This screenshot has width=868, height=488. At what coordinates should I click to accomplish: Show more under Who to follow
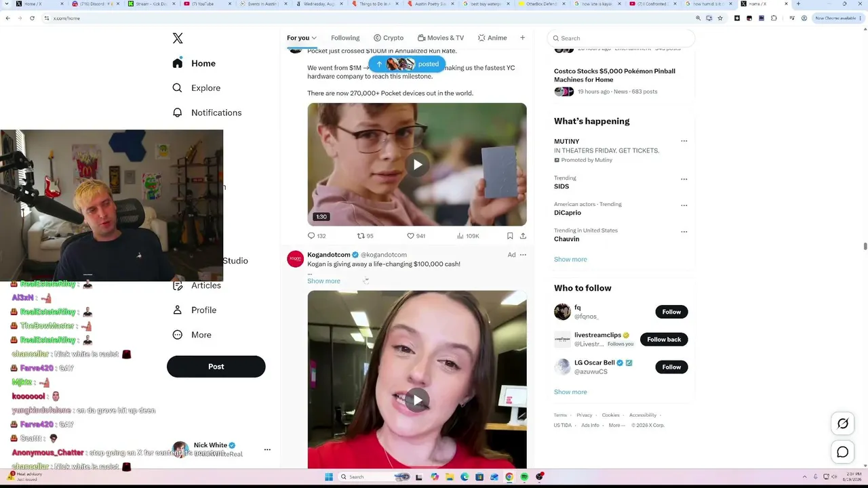point(570,392)
